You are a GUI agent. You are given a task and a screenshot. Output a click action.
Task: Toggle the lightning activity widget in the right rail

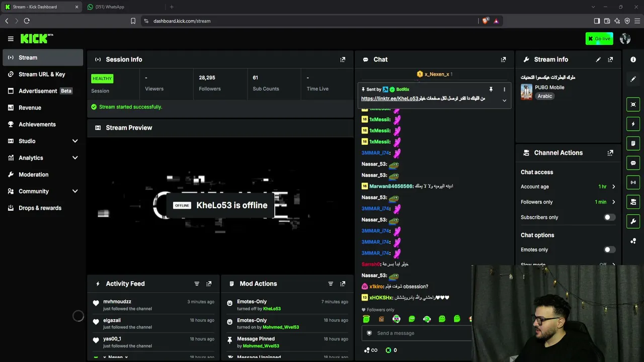click(633, 124)
